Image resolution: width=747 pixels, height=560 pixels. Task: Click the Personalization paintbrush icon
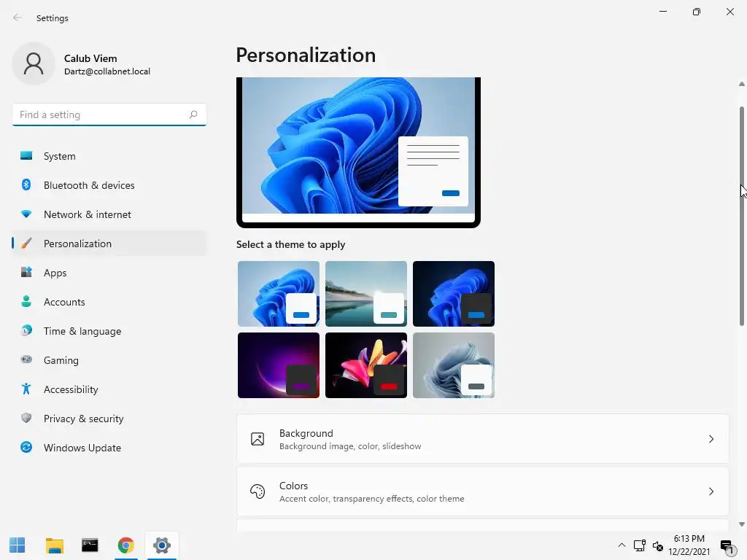click(26, 244)
